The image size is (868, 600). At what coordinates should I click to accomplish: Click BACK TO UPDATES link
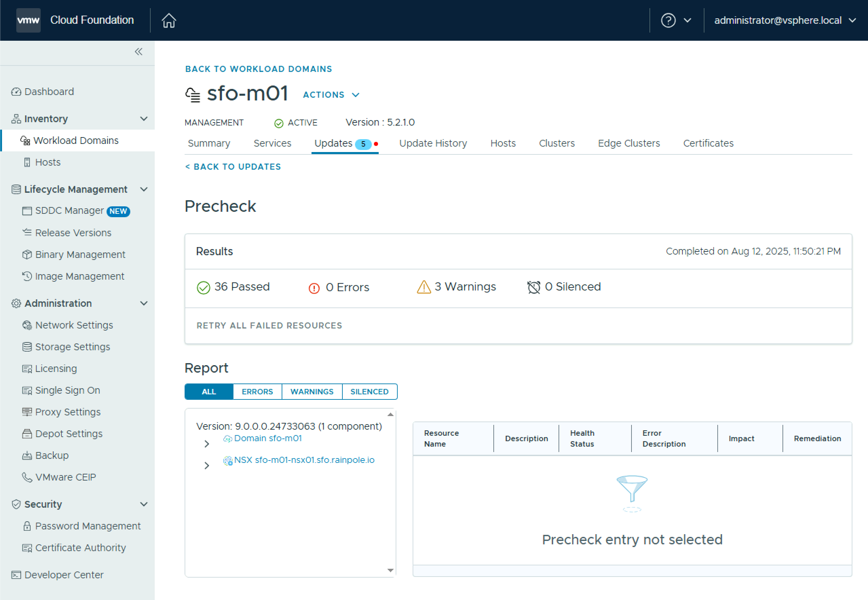233,167
